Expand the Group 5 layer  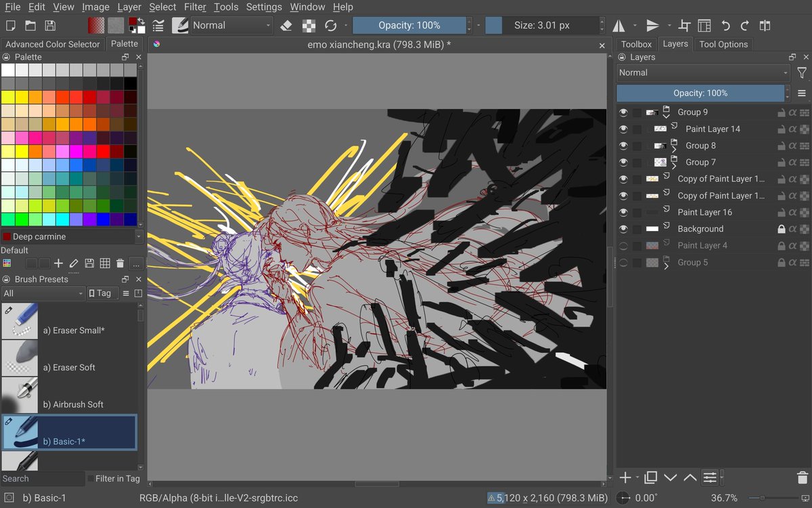tap(667, 266)
